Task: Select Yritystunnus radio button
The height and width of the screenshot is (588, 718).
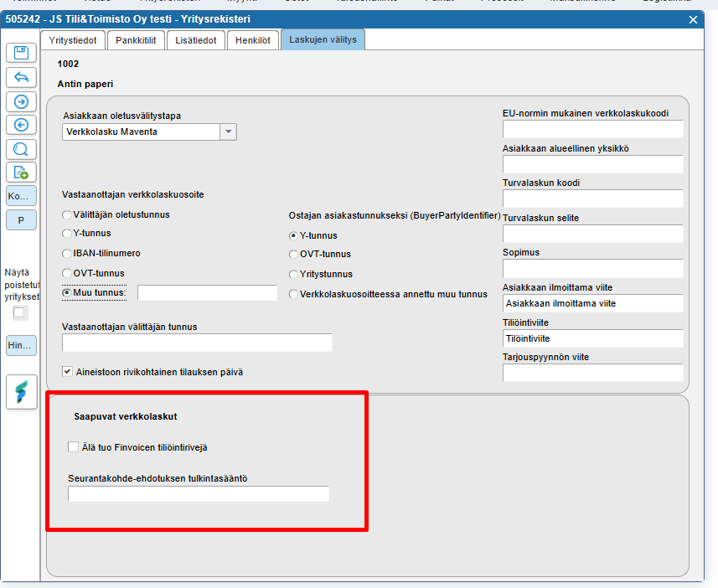Action: click(293, 274)
